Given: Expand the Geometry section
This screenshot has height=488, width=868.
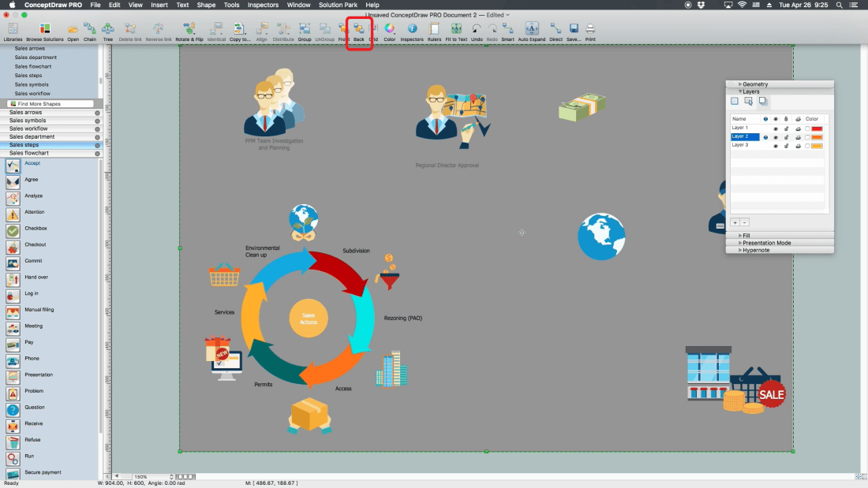Looking at the screenshot, I should 740,84.
